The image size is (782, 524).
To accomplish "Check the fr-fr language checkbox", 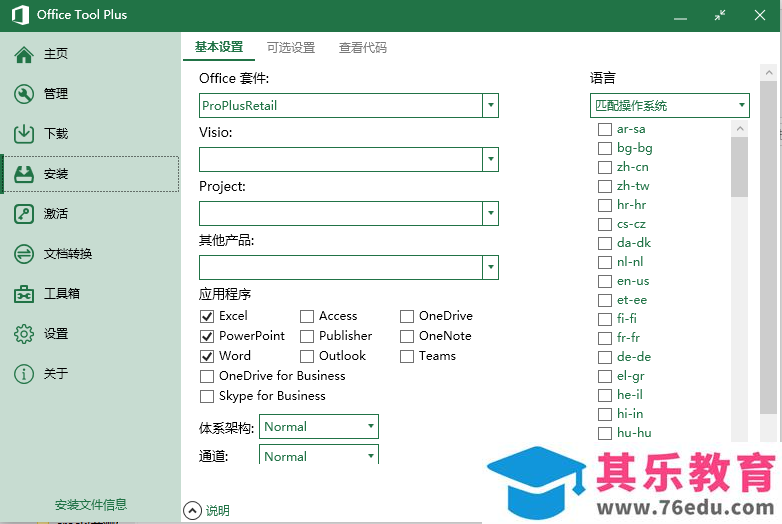I will [x=604, y=339].
